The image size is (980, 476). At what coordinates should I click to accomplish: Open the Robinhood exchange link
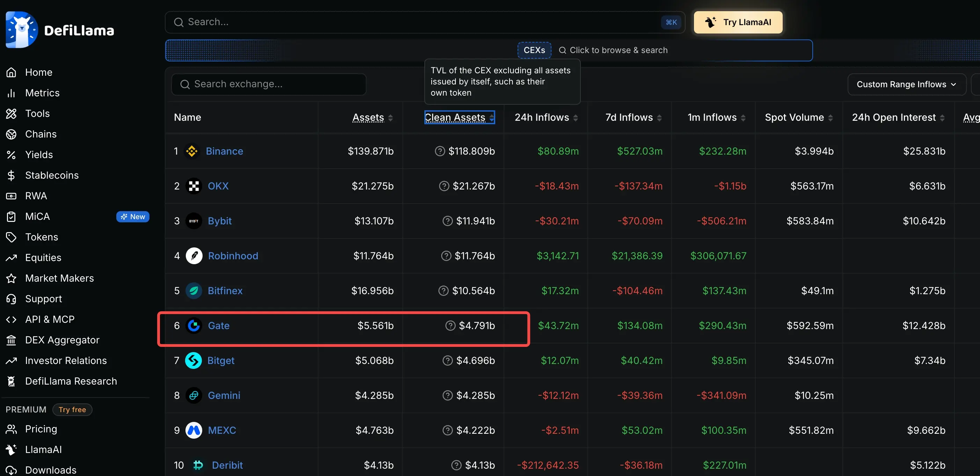tap(233, 256)
